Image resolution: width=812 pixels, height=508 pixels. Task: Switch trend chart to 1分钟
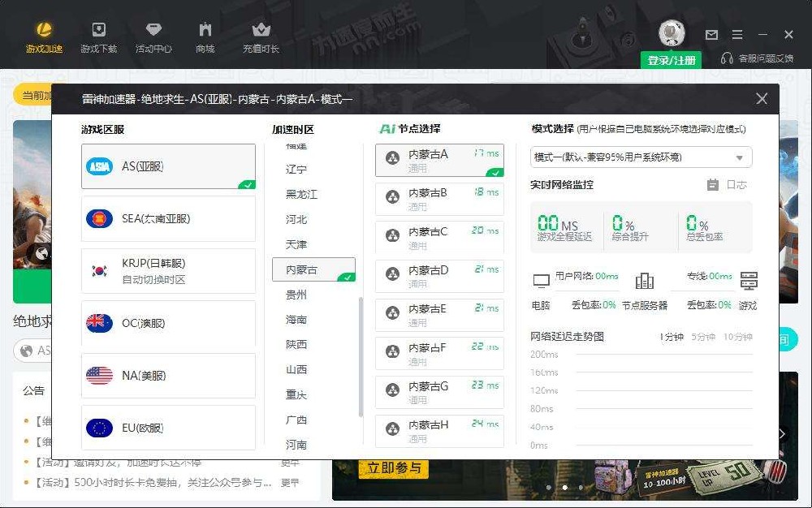coord(672,337)
